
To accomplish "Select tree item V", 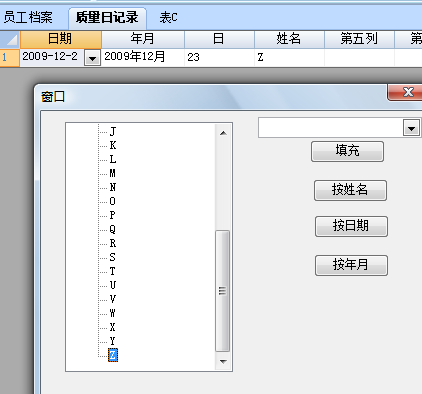I will coord(113,299).
